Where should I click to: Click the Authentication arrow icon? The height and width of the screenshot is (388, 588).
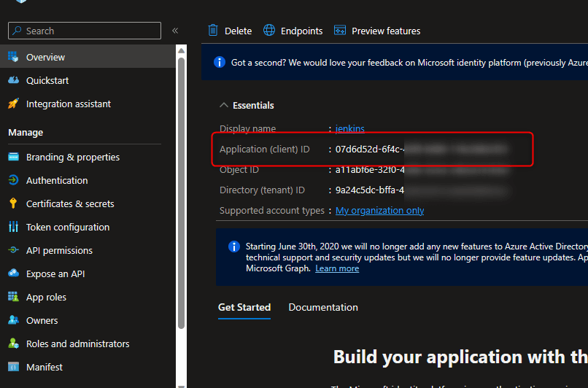(14, 180)
